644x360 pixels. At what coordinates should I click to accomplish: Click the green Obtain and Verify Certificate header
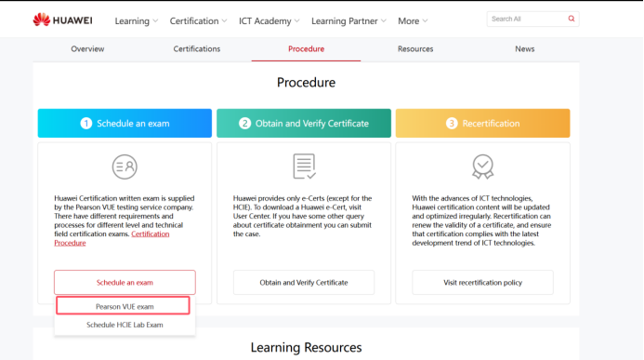point(304,124)
